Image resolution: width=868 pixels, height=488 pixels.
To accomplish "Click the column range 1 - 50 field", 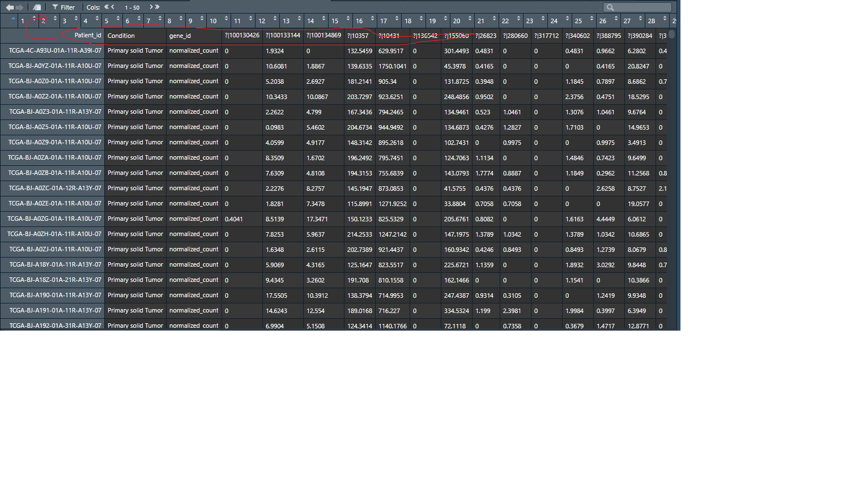I will tap(132, 8).
